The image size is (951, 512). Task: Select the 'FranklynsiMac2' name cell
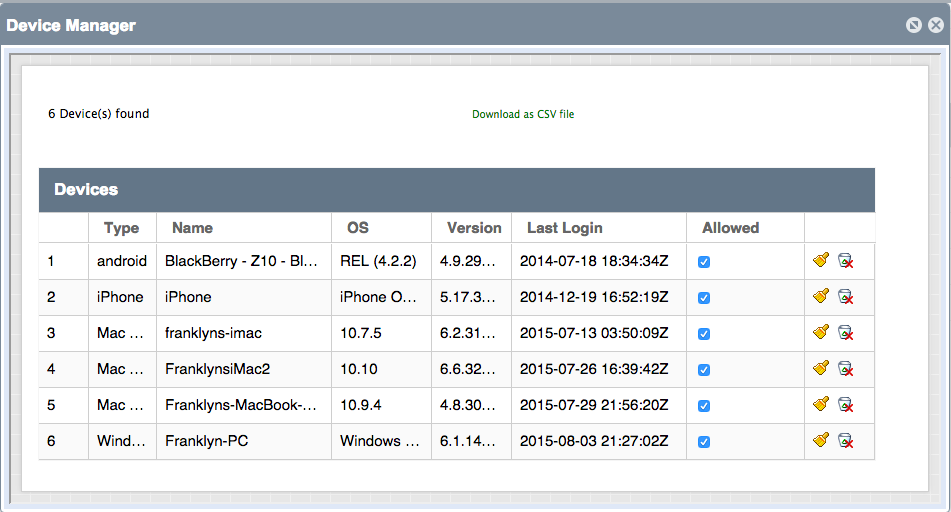point(244,369)
